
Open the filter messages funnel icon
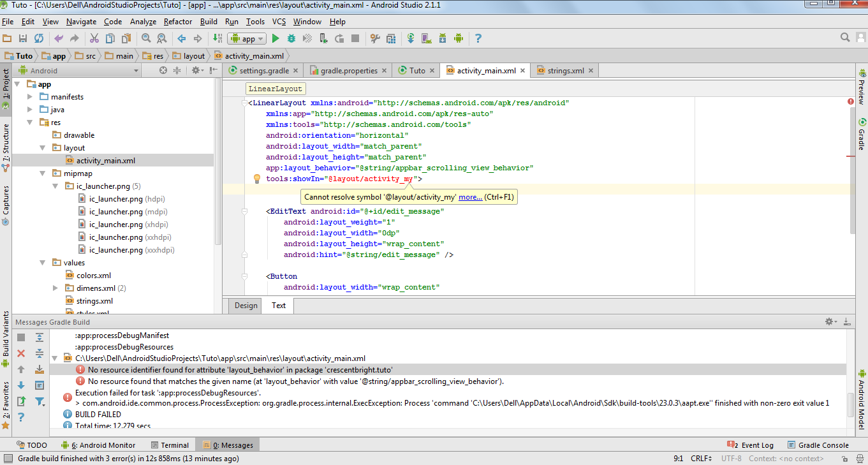[x=40, y=401]
